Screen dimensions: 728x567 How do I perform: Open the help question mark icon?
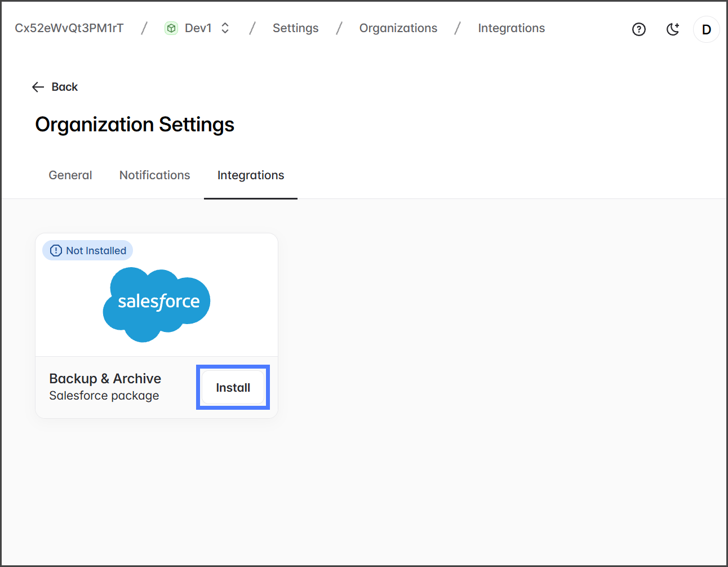tap(638, 29)
